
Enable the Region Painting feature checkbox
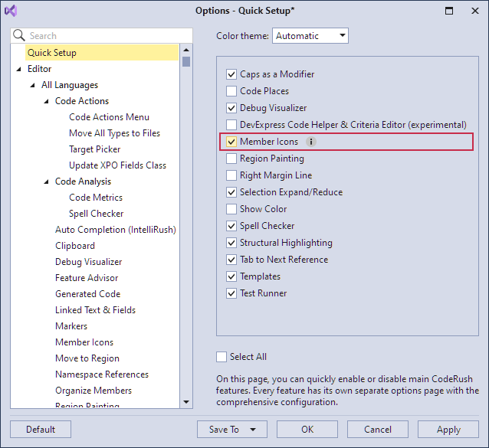(231, 159)
